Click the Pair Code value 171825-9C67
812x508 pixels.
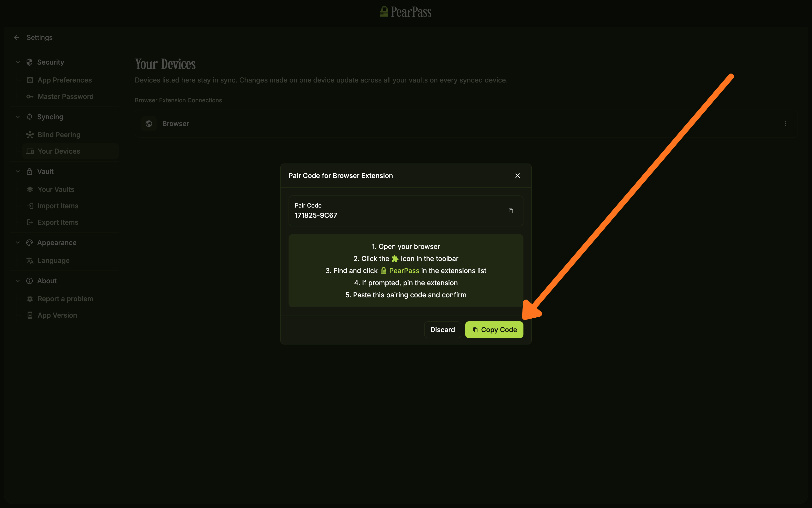pos(316,215)
